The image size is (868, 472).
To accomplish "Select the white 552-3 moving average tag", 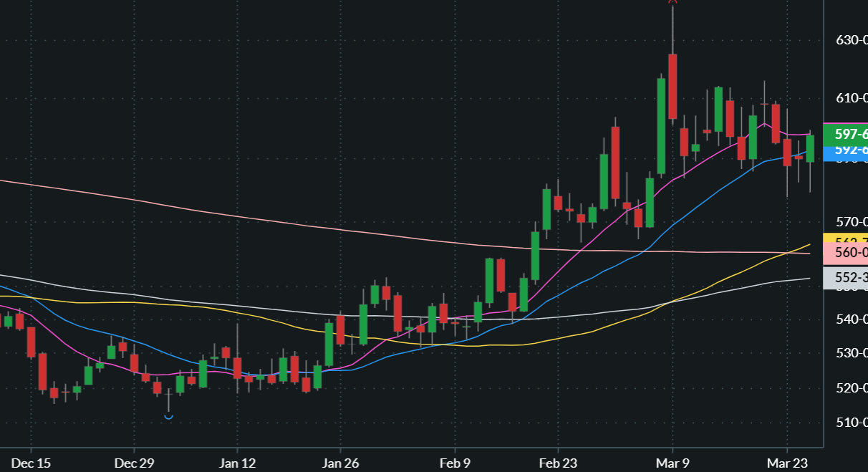I will (x=847, y=276).
